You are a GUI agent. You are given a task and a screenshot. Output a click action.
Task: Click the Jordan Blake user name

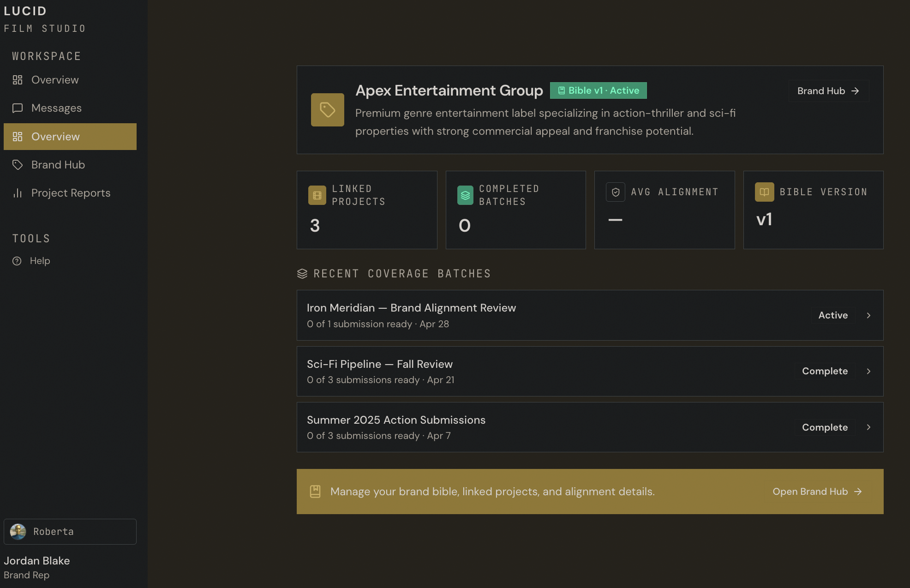click(37, 561)
